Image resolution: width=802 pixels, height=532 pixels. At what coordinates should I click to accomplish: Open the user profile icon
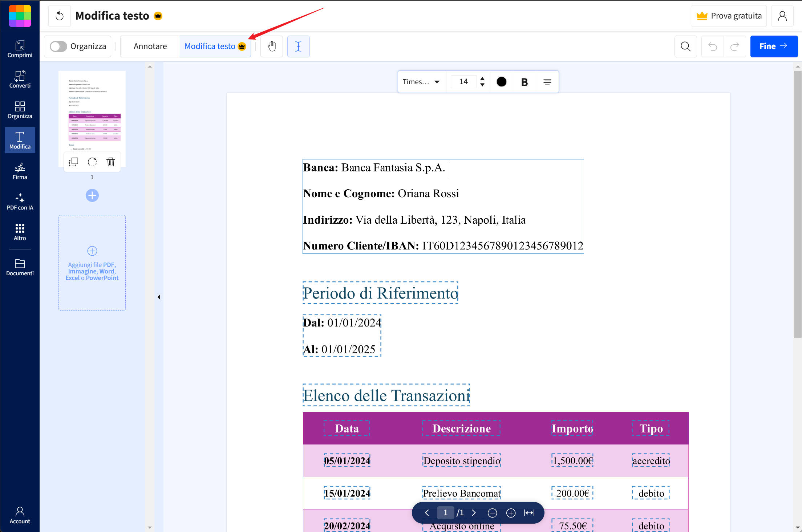782,16
